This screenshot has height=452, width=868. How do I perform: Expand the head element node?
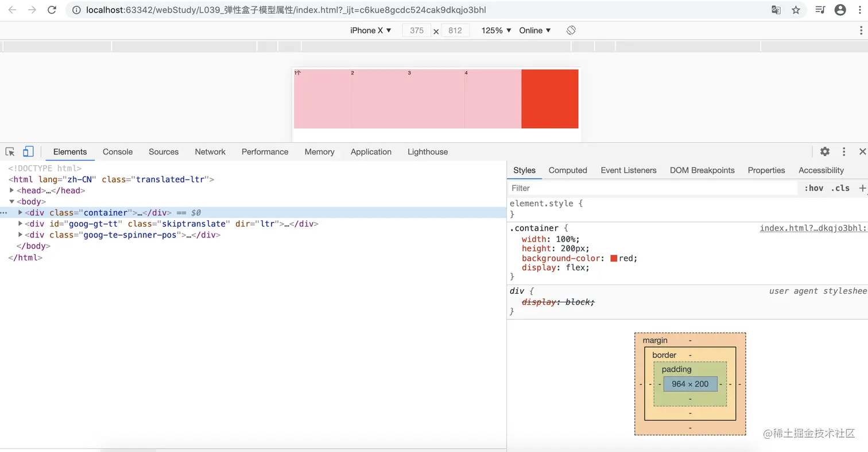tap(12, 190)
